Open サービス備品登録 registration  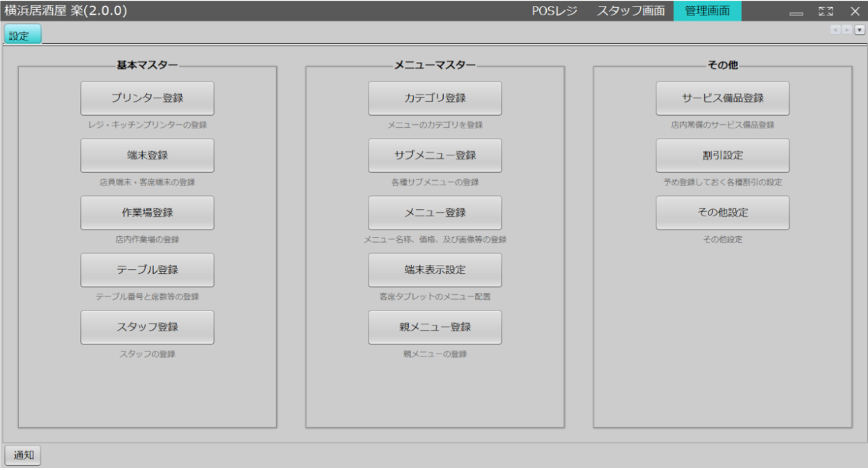click(722, 98)
